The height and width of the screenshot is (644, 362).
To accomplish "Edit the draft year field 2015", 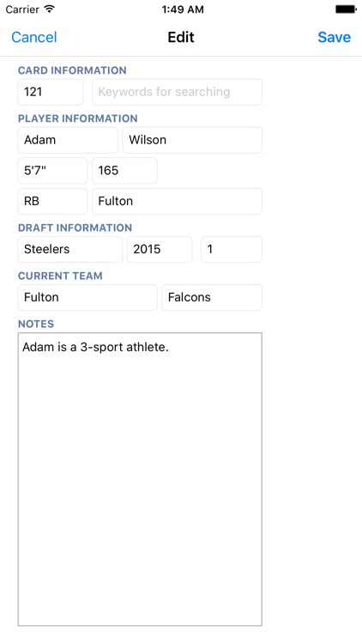I will click(160, 249).
